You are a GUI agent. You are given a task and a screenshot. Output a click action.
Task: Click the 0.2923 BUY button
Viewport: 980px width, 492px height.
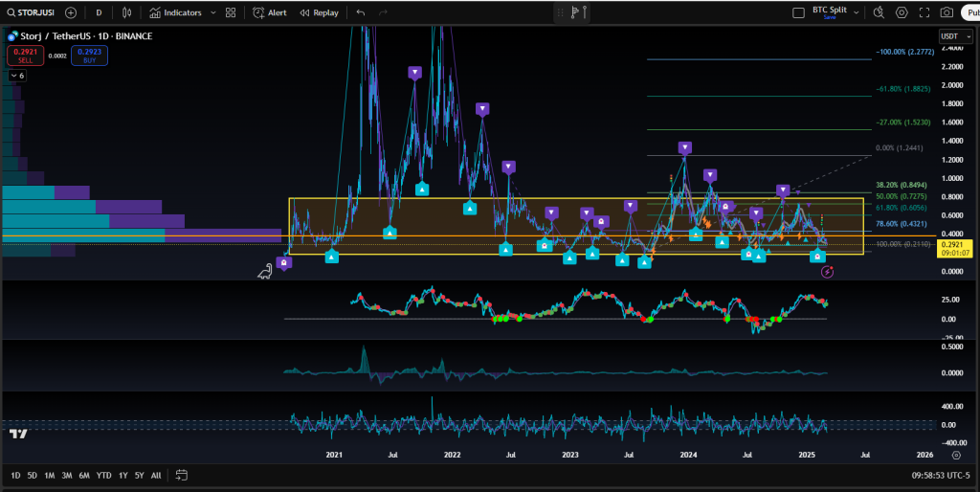89,56
